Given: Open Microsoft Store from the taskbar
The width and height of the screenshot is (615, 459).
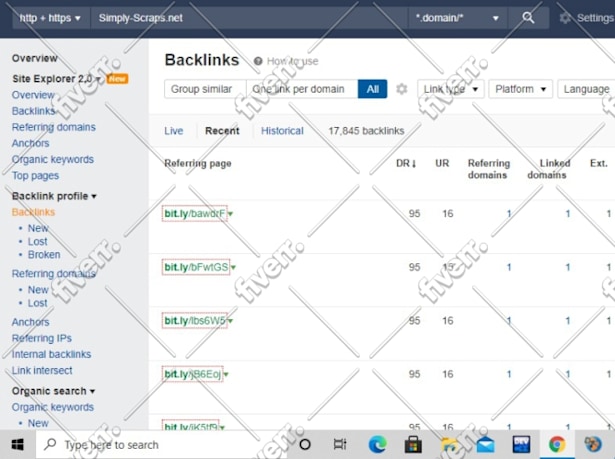Looking at the screenshot, I should point(413,444).
